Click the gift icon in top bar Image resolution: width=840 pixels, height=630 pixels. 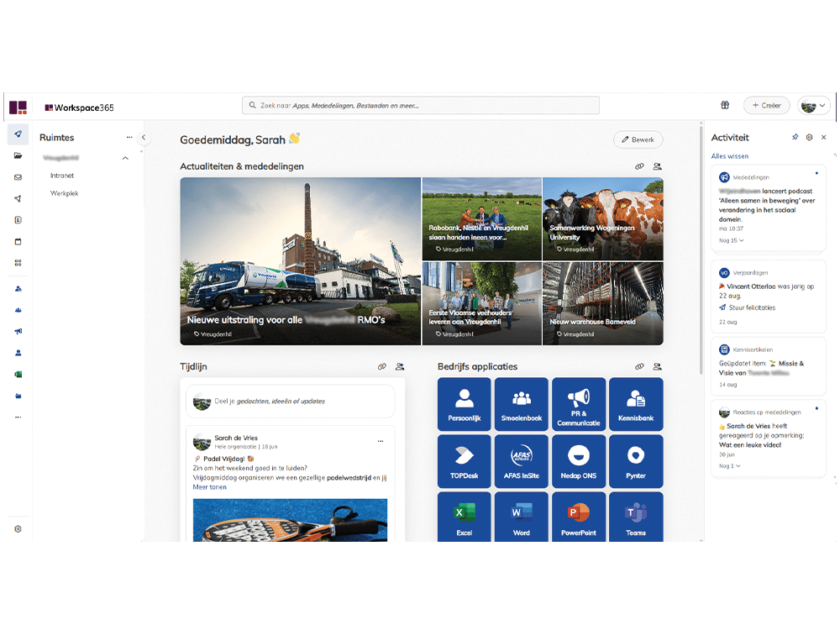coord(725,105)
